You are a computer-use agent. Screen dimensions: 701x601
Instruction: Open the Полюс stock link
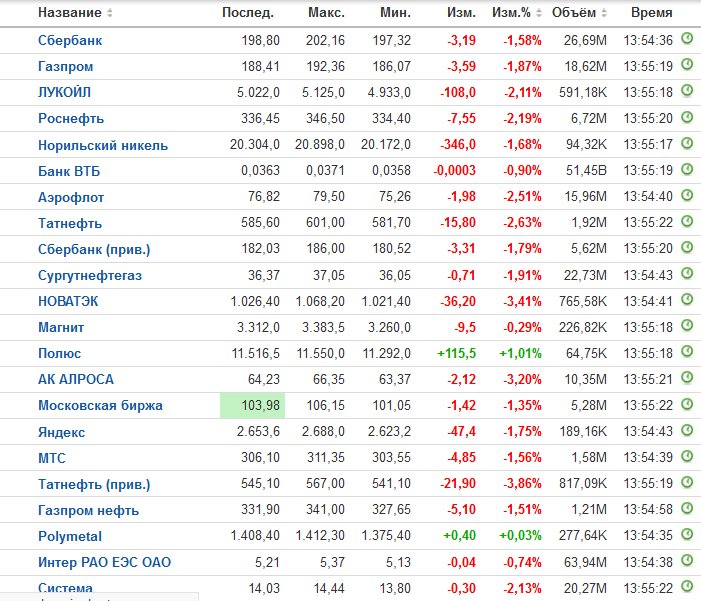tap(59, 354)
